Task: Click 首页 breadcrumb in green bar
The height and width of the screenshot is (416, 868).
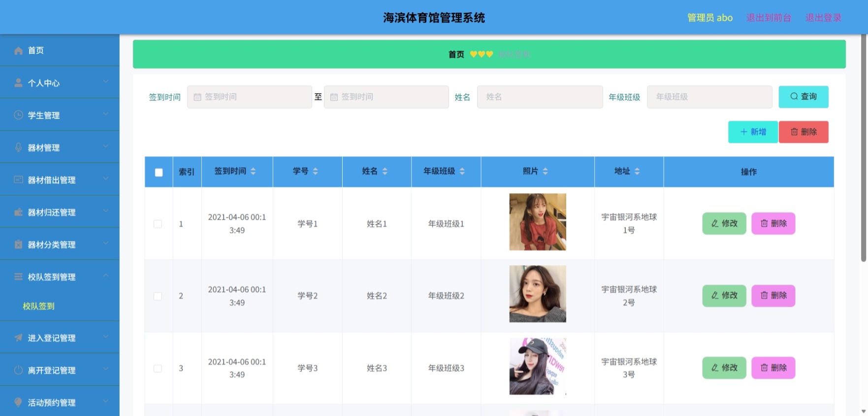Action: point(456,54)
